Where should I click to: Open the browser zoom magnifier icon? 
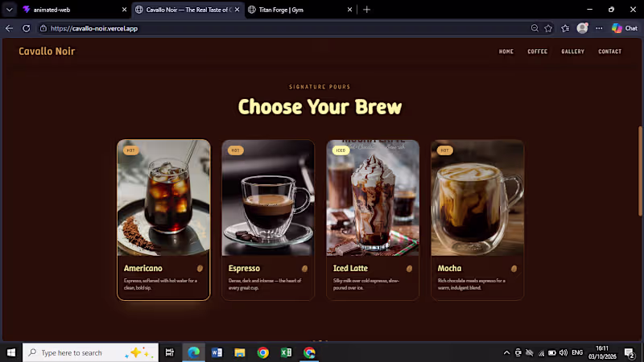[x=535, y=28]
